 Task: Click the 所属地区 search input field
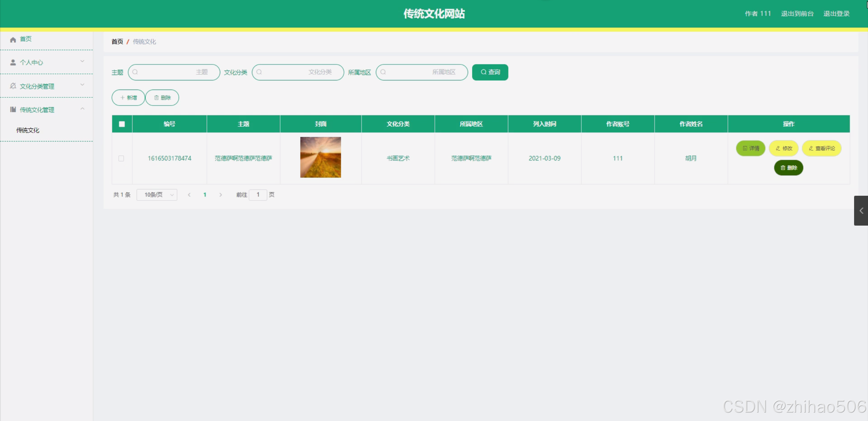tap(422, 72)
